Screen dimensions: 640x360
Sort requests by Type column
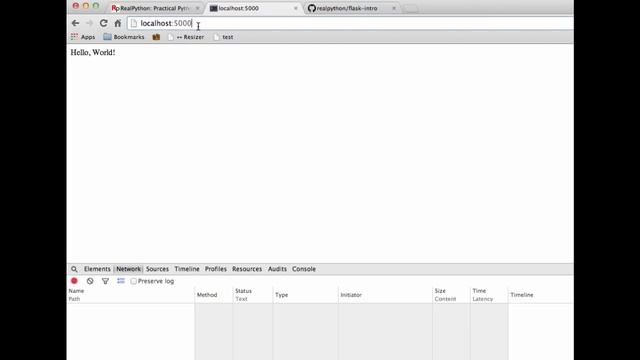tap(305, 295)
